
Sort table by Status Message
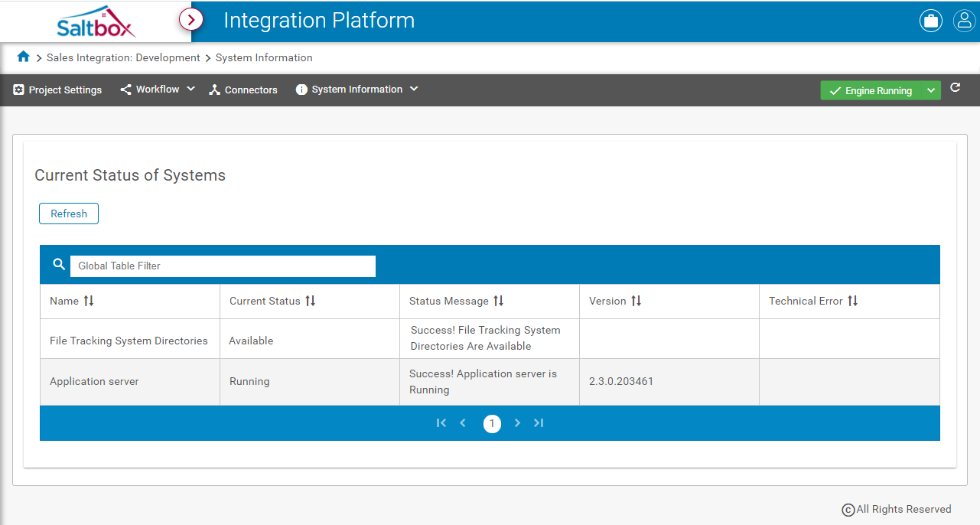pyautogui.click(x=499, y=301)
